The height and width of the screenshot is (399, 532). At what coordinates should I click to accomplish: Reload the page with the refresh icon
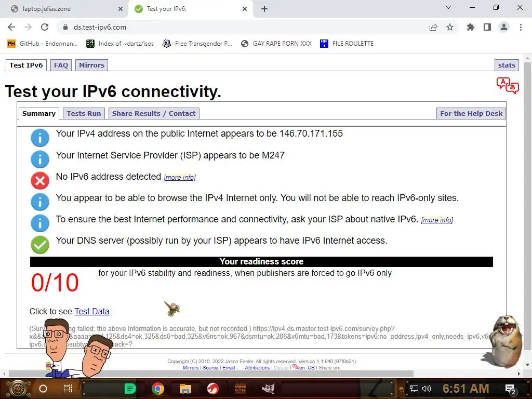click(x=45, y=27)
